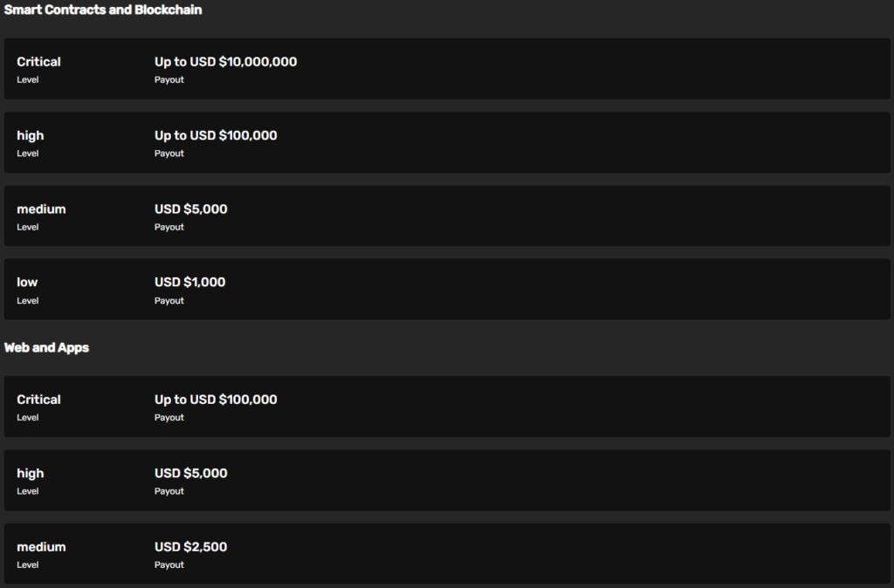The image size is (894, 588).
Task: Click Web and Apps high payout USD $5,000
Action: point(191,474)
